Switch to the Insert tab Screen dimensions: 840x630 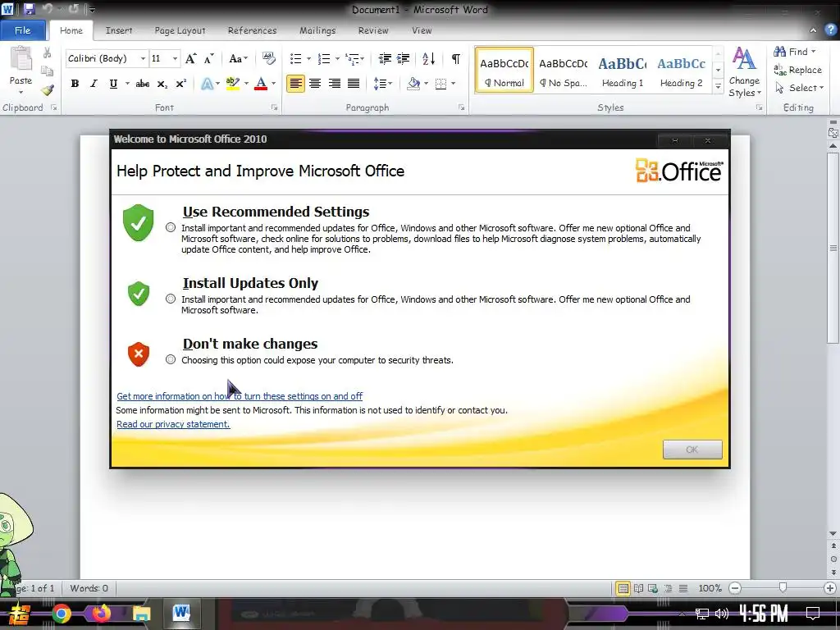click(119, 30)
